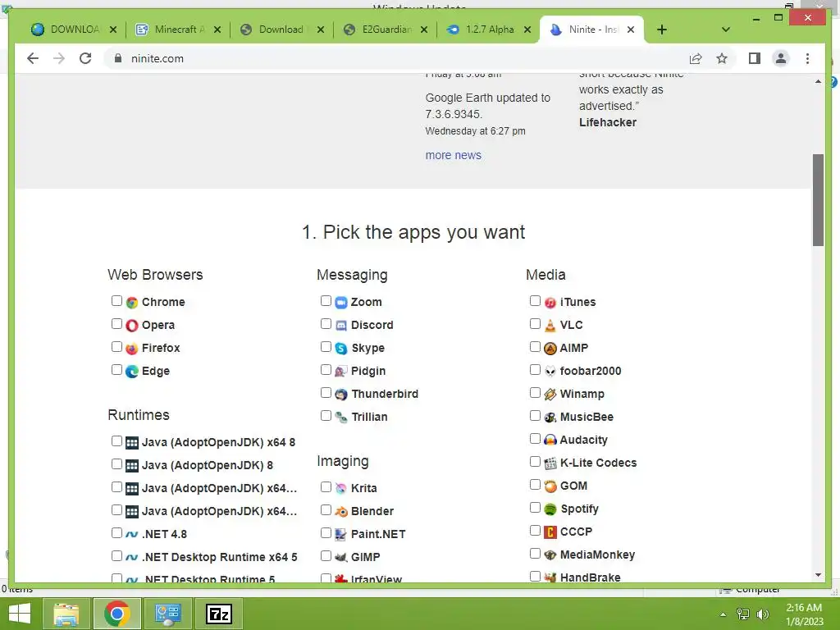Click the GIMP app icon
The image size is (840, 630).
tap(341, 558)
